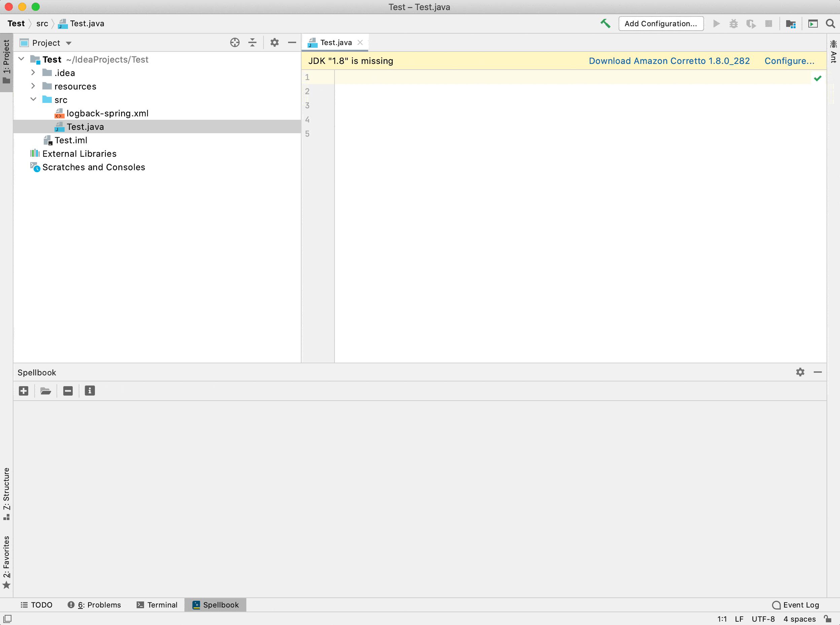The width and height of the screenshot is (840, 625).
Task: Expand the .idea folder
Action: pyautogui.click(x=33, y=73)
